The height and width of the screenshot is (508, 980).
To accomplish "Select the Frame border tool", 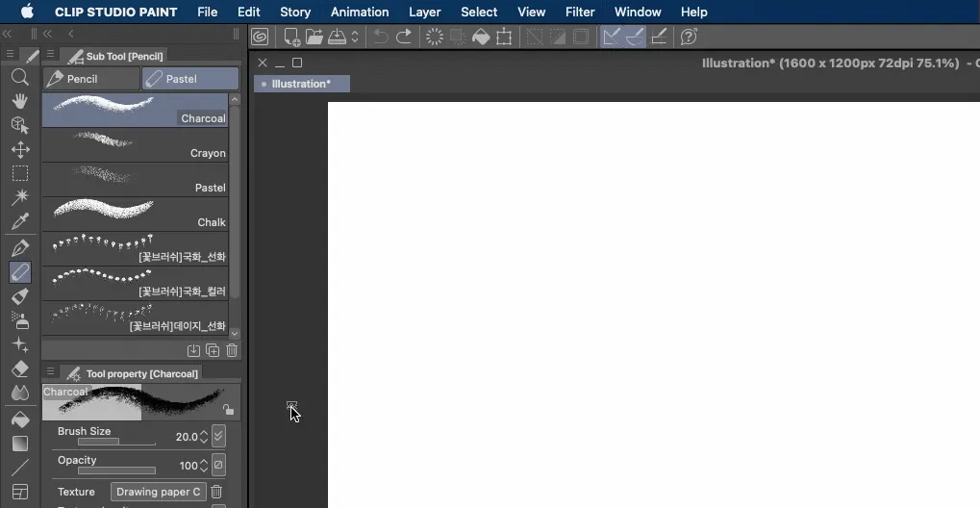I will click(20, 492).
